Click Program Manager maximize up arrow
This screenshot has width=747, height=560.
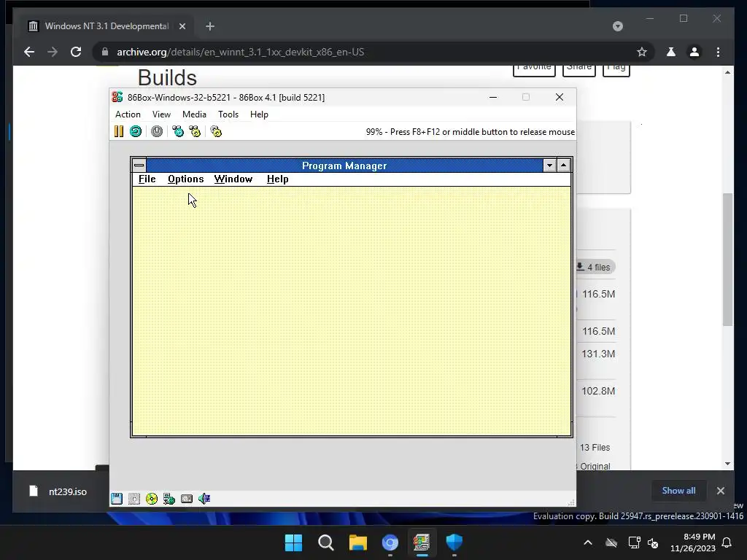(564, 166)
